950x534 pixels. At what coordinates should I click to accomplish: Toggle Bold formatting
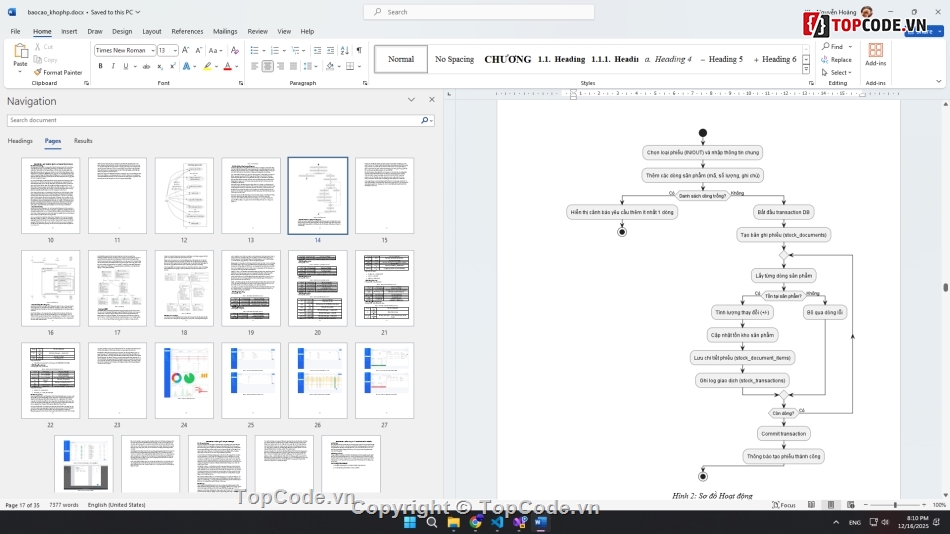click(100, 66)
